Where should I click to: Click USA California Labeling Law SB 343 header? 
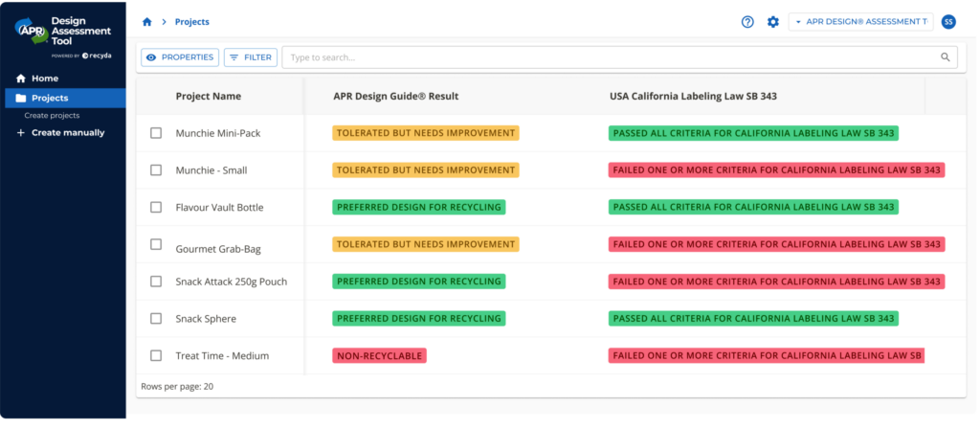pos(693,97)
